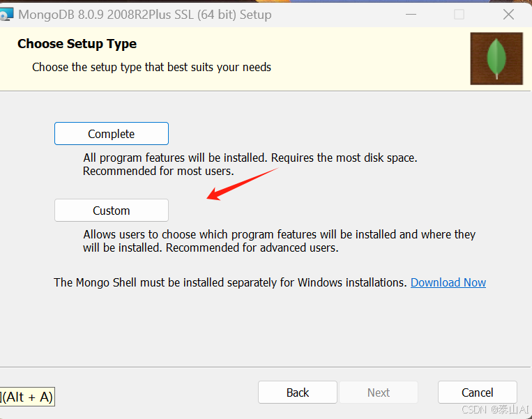Click the Mongo Shell installation note text

click(x=230, y=282)
